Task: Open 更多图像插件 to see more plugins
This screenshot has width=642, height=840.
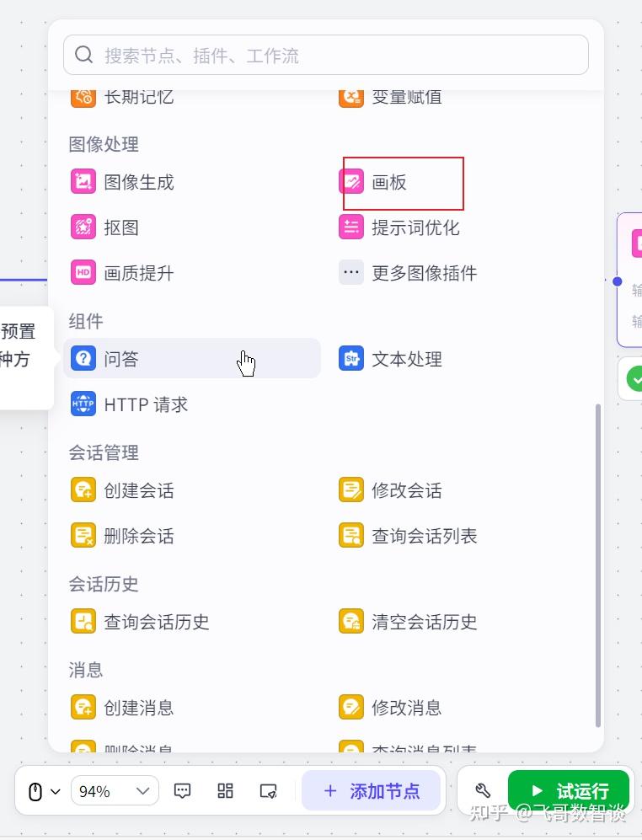Action: (x=409, y=273)
